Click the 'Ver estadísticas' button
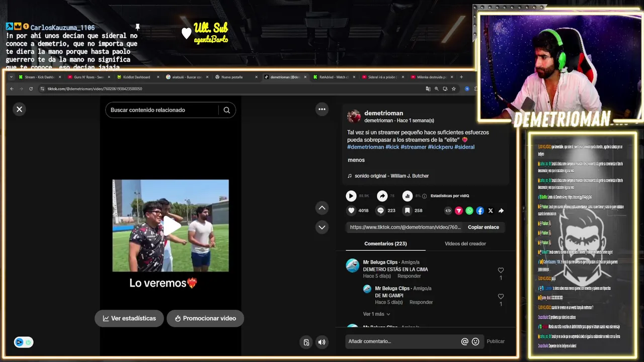Screen dimensions: 644x362 (x=129, y=318)
